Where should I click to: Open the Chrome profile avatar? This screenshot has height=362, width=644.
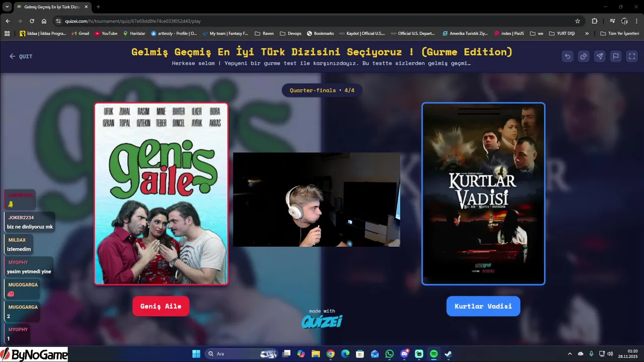point(624,21)
